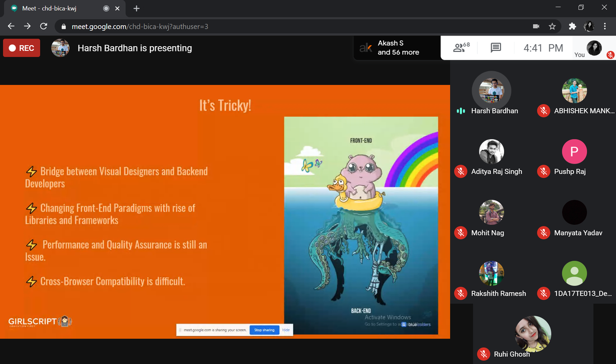
Task: Bookmark this page with the star icon
Action: point(552,26)
